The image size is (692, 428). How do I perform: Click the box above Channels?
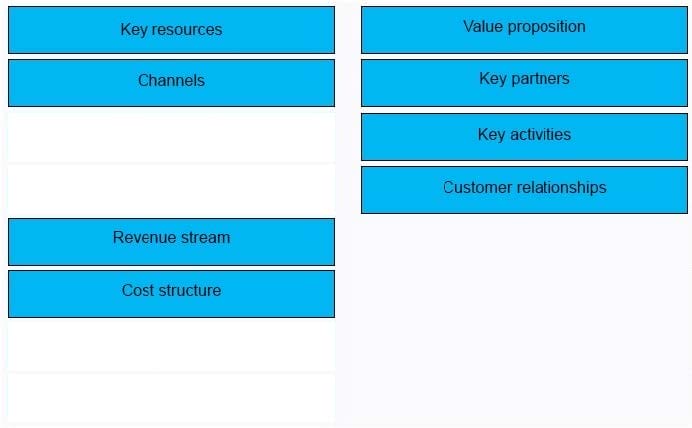point(171,30)
